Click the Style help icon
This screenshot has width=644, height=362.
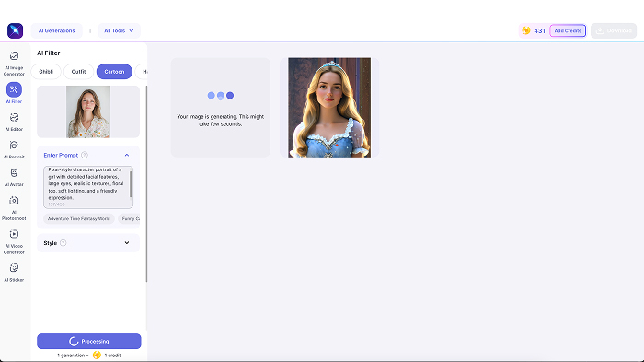click(x=63, y=243)
